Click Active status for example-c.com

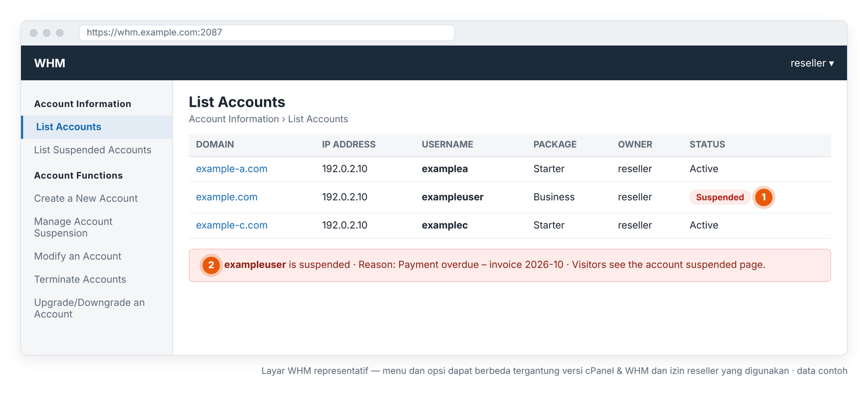pos(704,225)
